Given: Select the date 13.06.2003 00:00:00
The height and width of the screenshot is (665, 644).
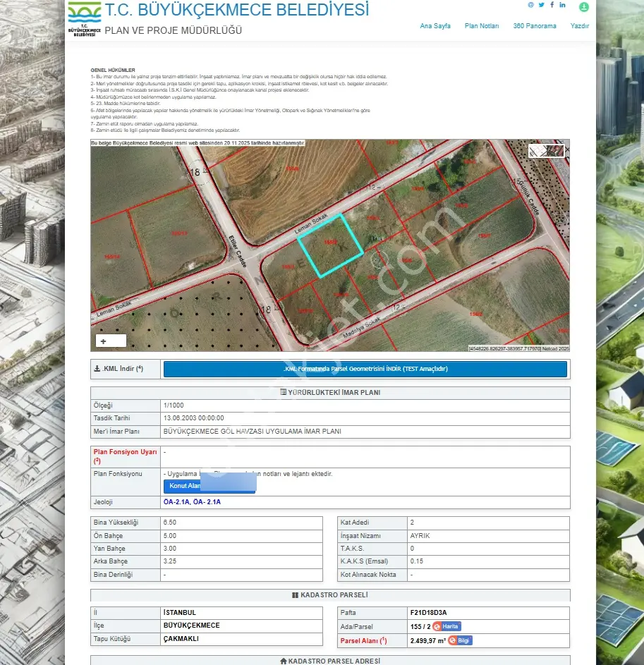Looking at the screenshot, I should point(193,418).
